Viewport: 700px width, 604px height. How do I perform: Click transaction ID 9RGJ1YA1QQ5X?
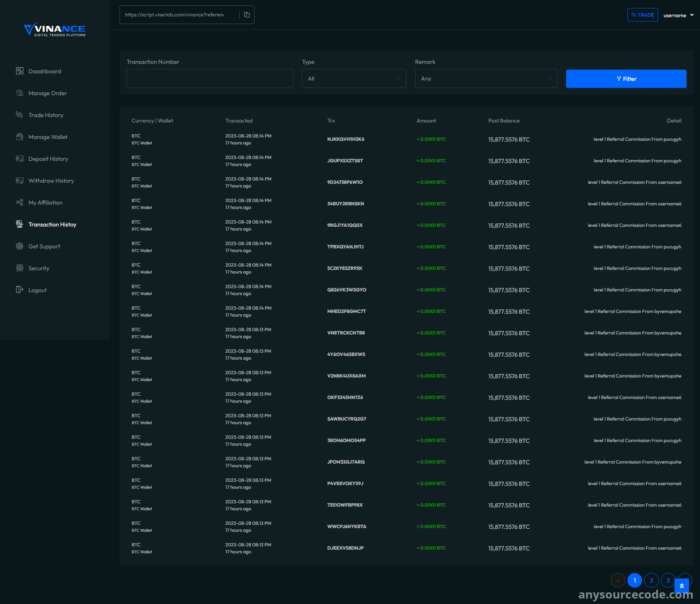coord(345,225)
